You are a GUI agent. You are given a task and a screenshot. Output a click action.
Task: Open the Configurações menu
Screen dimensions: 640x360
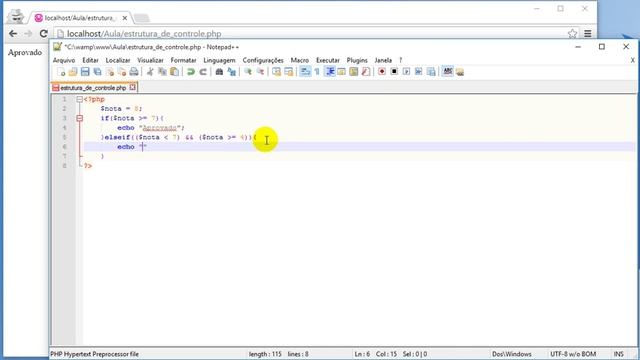pos(263,60)
